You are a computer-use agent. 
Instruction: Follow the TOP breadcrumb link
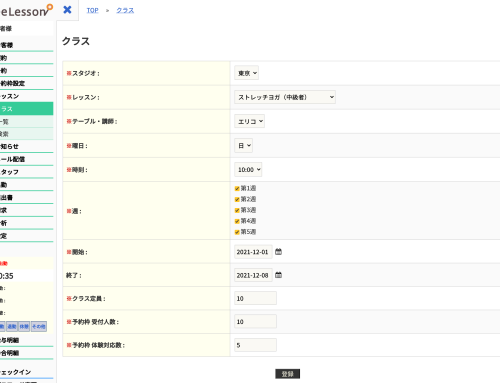pyautogui.click(x=92, y=10)
